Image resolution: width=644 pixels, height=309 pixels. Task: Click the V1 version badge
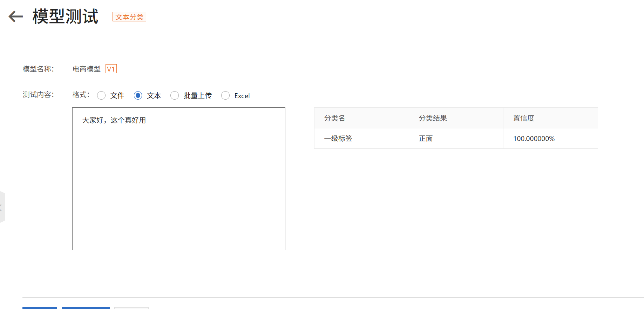(111, 69)
